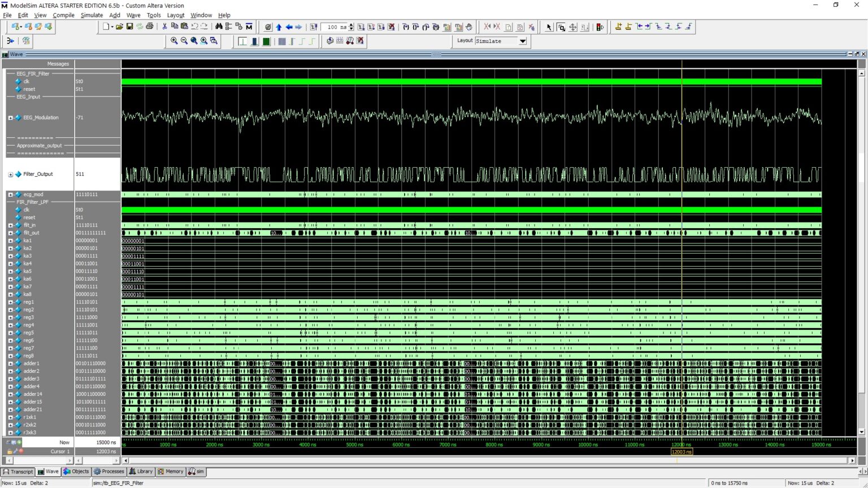Viewport: 868px width, 488px height.
Task: Toggle the Cursor 1 lock icon
Action: [10, 451]
